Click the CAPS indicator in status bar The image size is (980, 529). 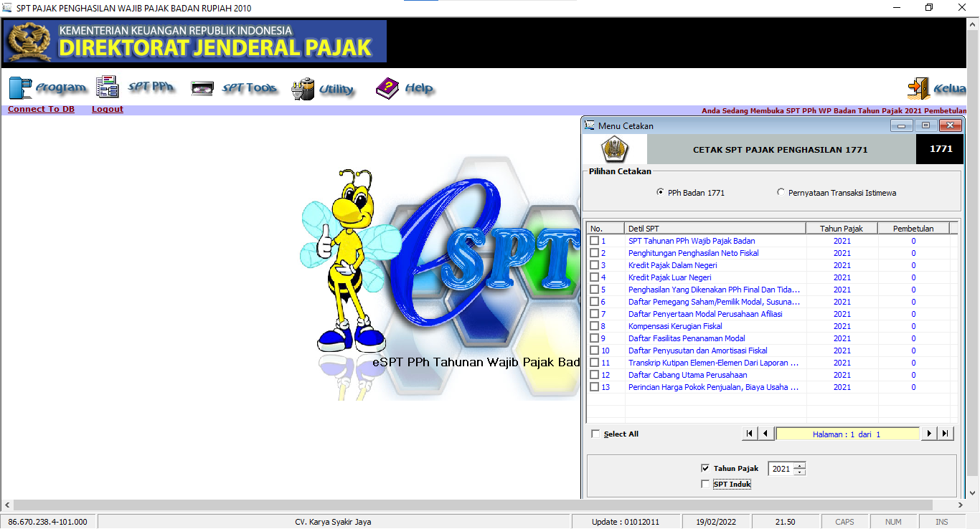844,522
